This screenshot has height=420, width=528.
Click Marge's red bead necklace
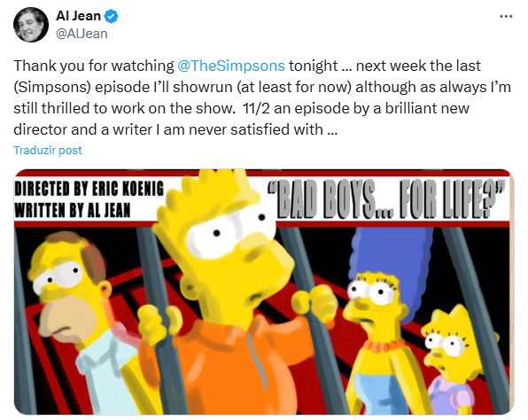384,344
